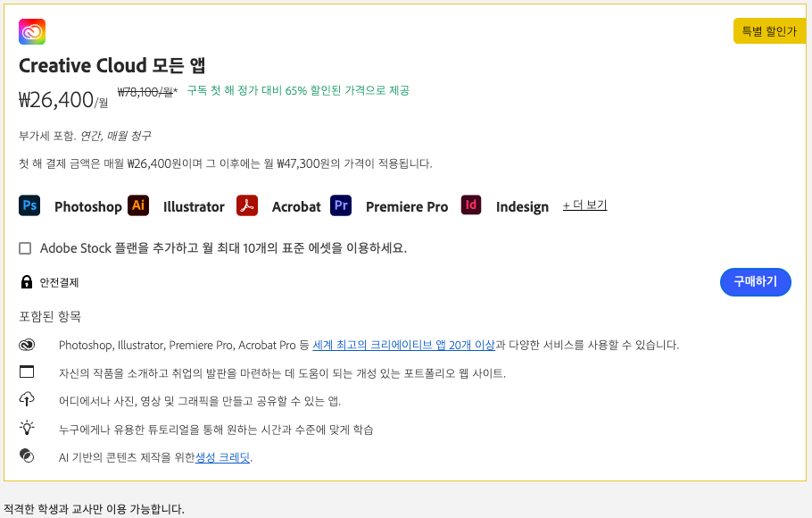Click the 구매하기 purchase button
The height and width of the screenshot is (518, 812).
click(x=756, y=282)
